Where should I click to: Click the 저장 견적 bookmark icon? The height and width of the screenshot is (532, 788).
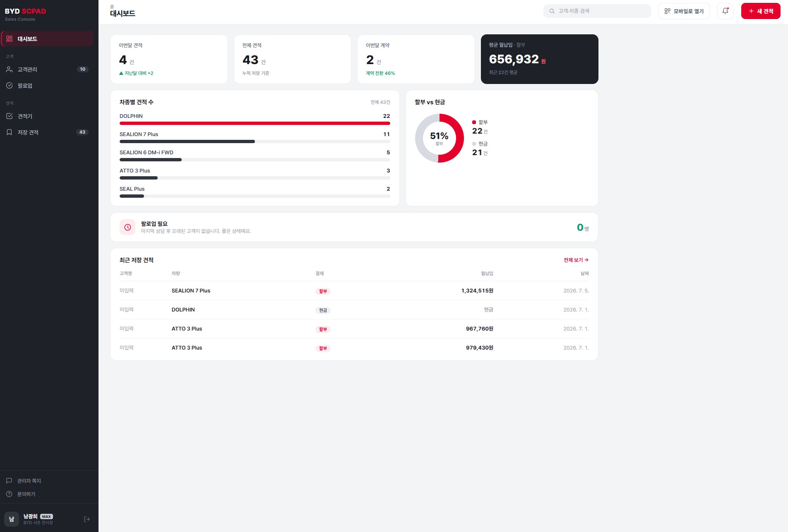point(10,132)
